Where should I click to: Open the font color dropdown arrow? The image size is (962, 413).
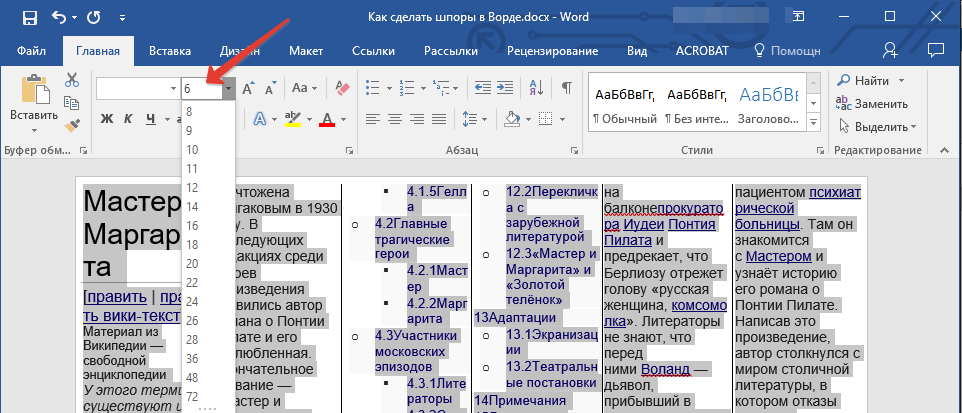pos(344,119)
